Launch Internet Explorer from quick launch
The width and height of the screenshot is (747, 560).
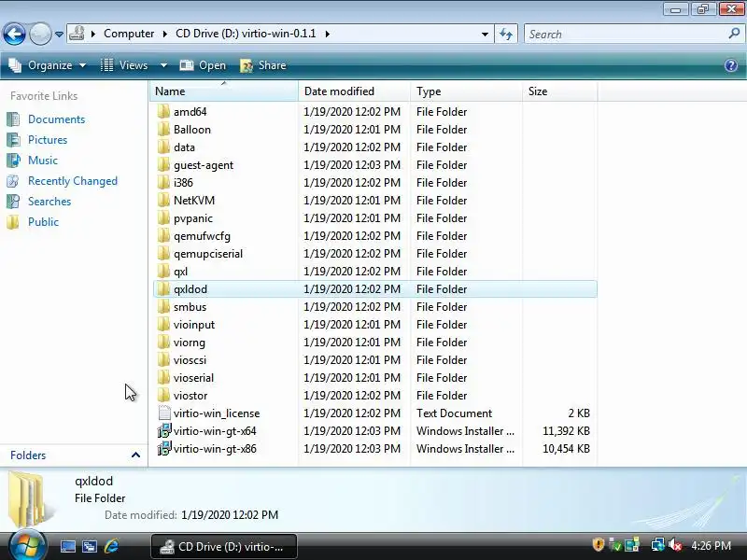pos(111,546)
